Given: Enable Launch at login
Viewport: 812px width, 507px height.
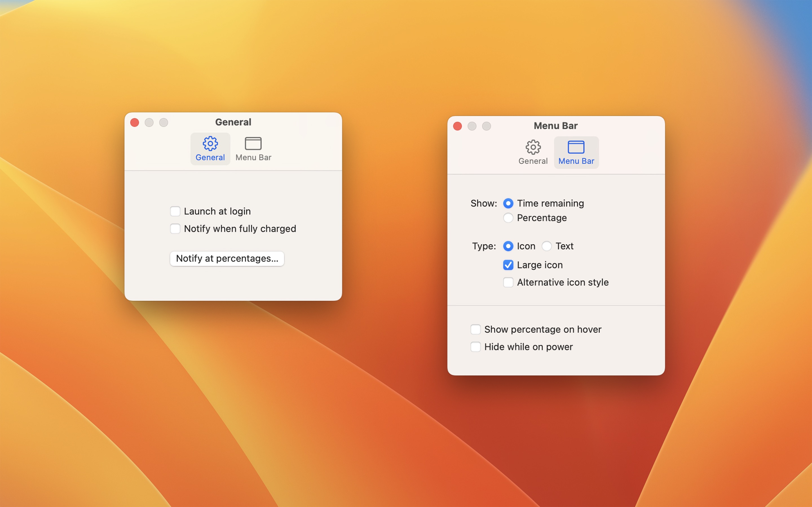Looking at the screenshot, I should (x=175, y=211).
